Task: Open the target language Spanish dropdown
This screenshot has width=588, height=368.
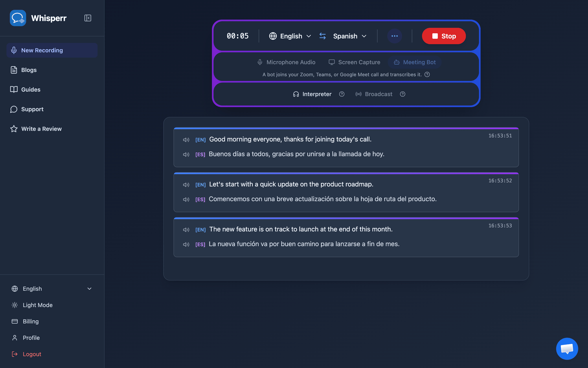Action: pos(349,36)
